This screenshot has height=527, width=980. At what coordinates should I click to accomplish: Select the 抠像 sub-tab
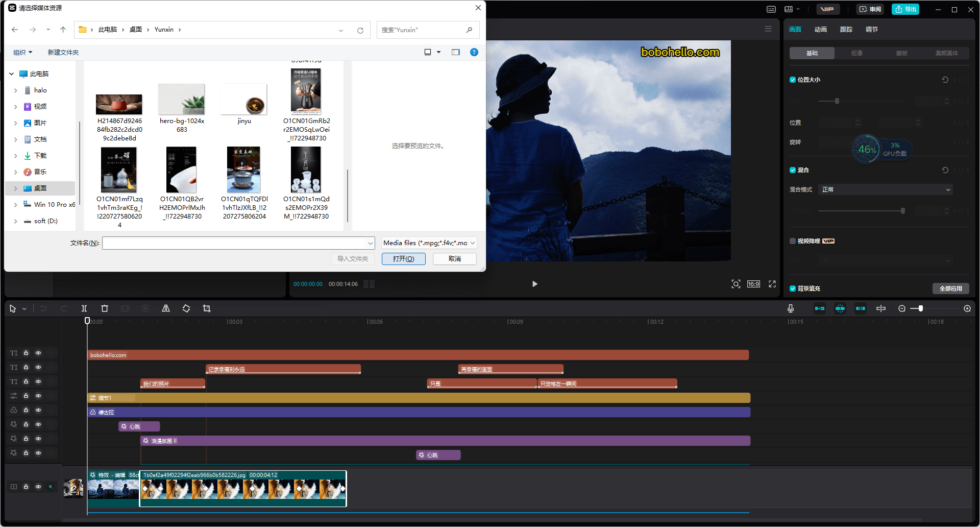click(x=857, y=53)
